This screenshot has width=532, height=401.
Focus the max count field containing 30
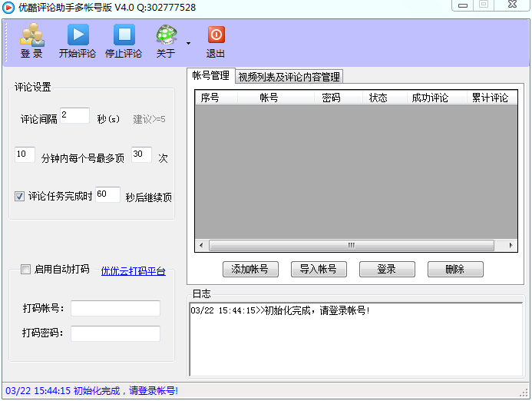coord(141,154)
